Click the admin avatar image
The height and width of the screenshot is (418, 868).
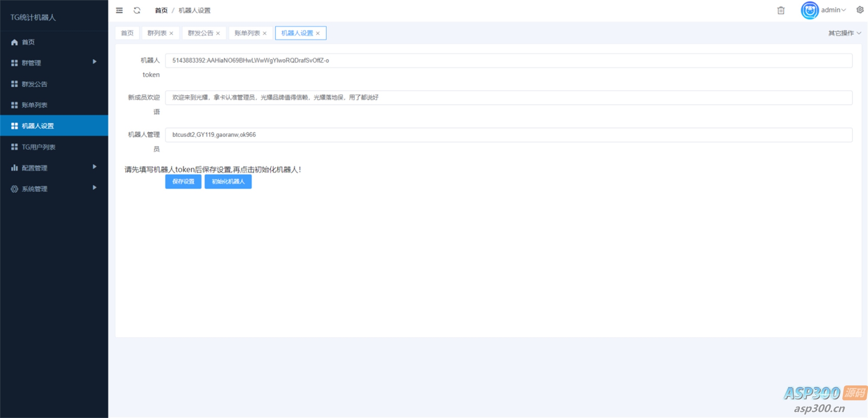coord(809,10)
